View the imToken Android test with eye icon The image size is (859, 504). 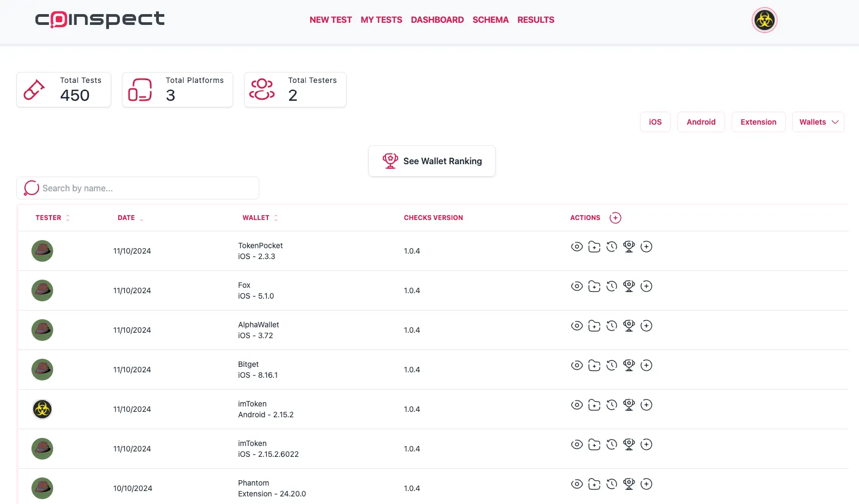[x=577, y=405]
